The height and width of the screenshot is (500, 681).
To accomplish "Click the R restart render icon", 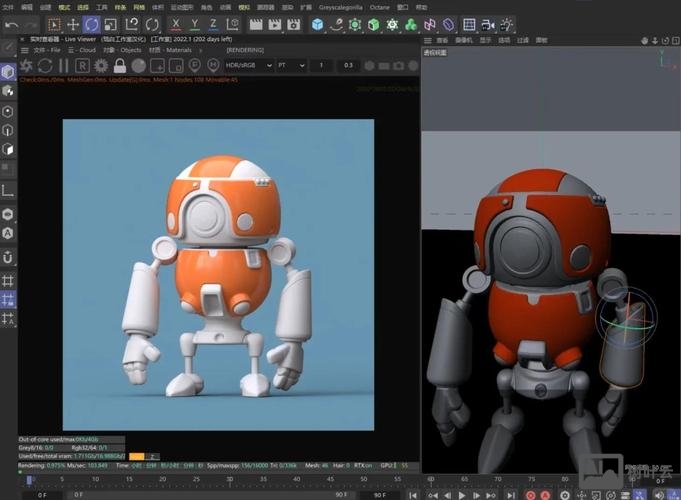I will (x=83, y=65).
